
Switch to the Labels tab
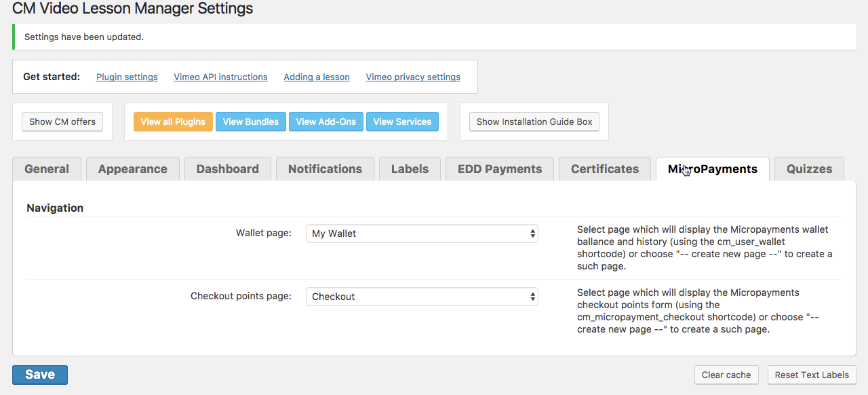pos(410,169)
